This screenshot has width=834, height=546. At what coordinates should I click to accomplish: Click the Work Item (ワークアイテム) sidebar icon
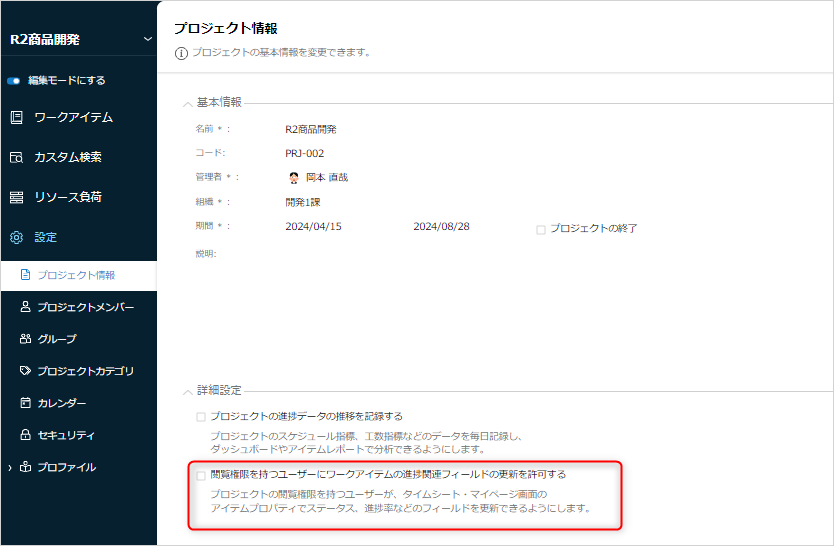(x=16, y=117)
